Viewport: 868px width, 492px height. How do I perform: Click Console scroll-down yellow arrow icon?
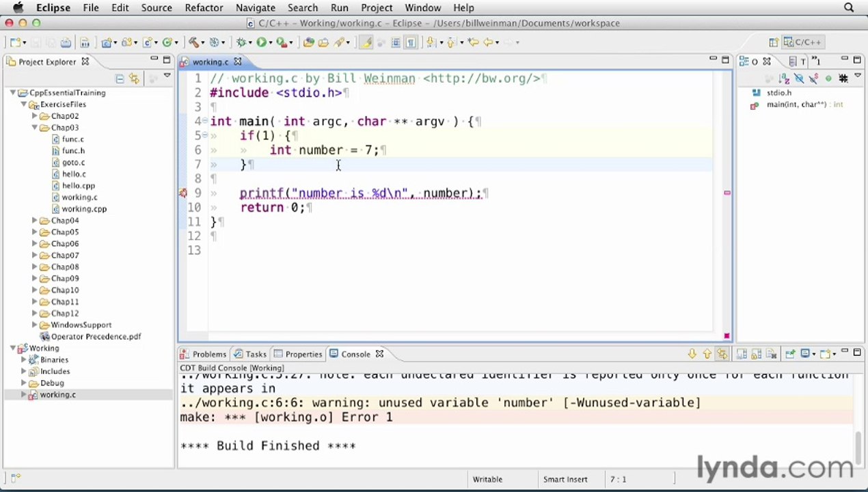(692, 354)
